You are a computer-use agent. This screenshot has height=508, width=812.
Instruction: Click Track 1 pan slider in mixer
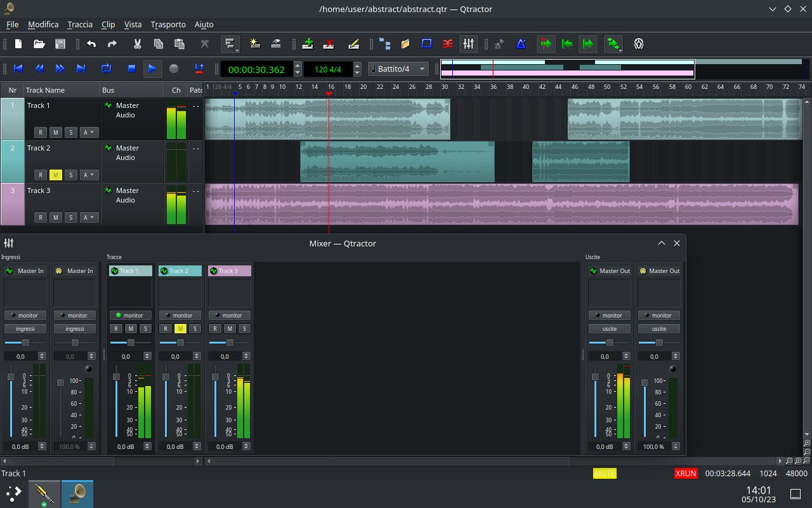coord(131,343)
